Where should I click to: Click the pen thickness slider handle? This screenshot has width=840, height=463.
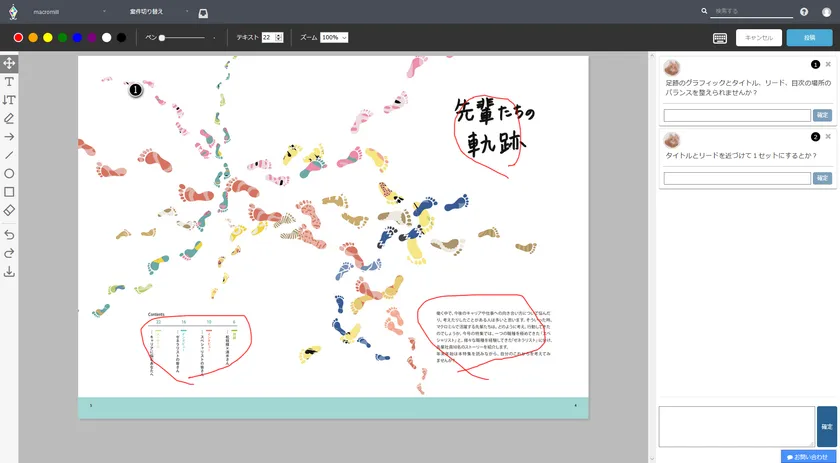tap(162, 38)
